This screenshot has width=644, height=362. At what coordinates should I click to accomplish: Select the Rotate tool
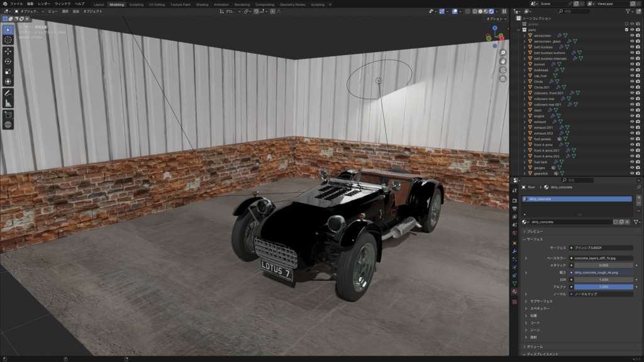point(8,61)
